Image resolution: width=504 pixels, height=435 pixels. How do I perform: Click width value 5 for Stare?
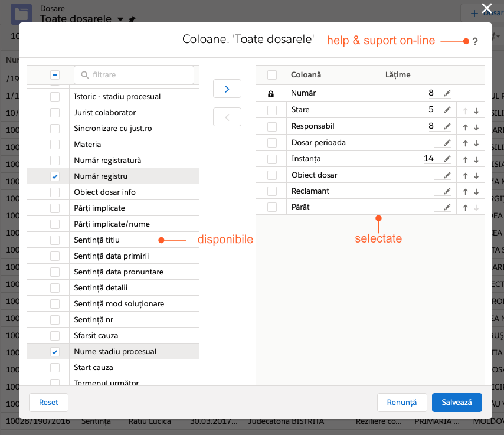pos(431,110)
